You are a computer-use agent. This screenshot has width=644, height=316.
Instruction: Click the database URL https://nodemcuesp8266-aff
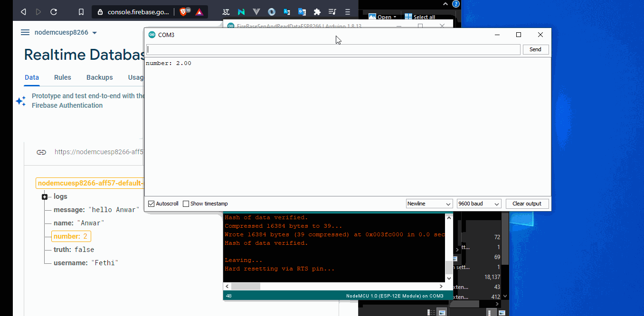(98, 152)
